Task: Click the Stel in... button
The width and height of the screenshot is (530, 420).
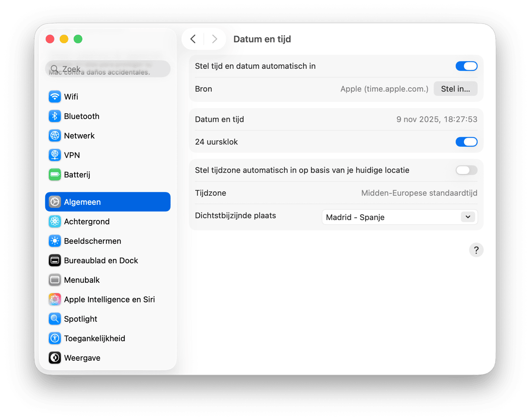Action: click(455, 89)
